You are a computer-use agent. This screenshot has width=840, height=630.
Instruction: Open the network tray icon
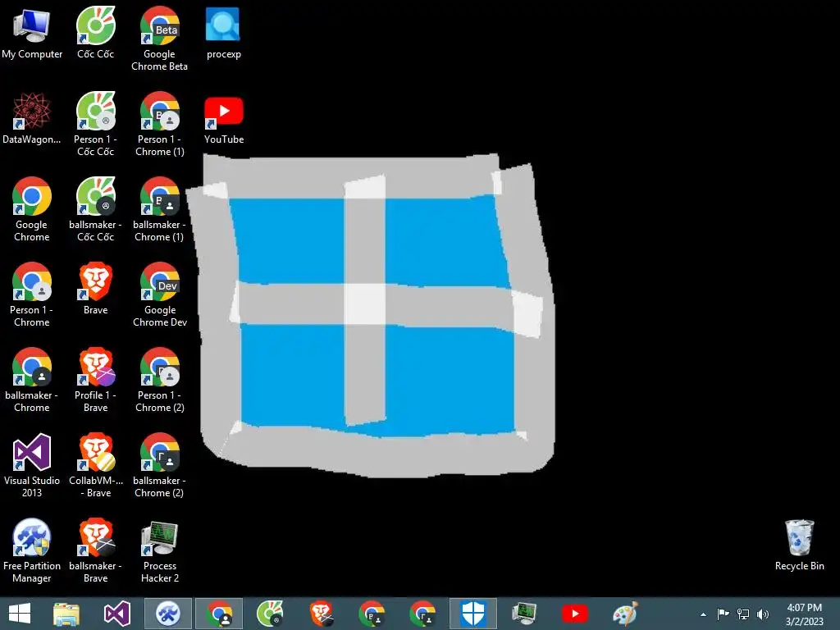click(743, 614)
